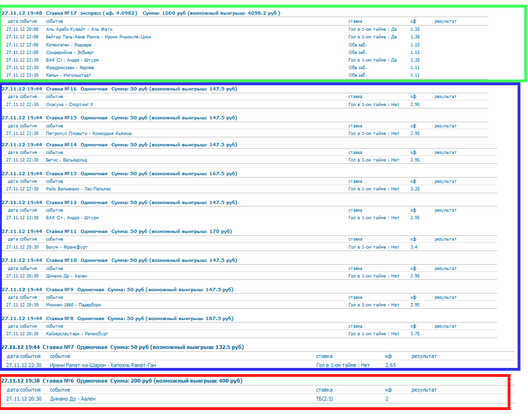Select the Сондерийске - Эсбьерг event
The height and width of the screenshot is (420, 528).
70,53
